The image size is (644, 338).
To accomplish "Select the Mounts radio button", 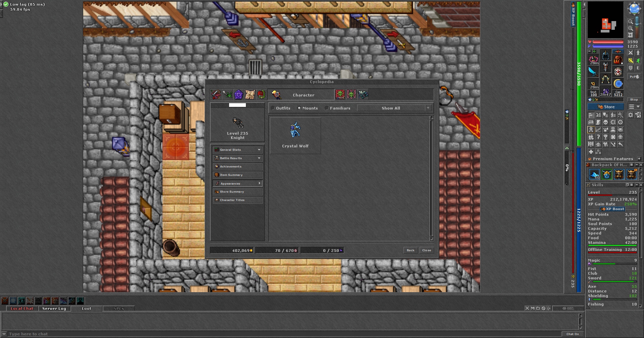I will pos(300,108).
